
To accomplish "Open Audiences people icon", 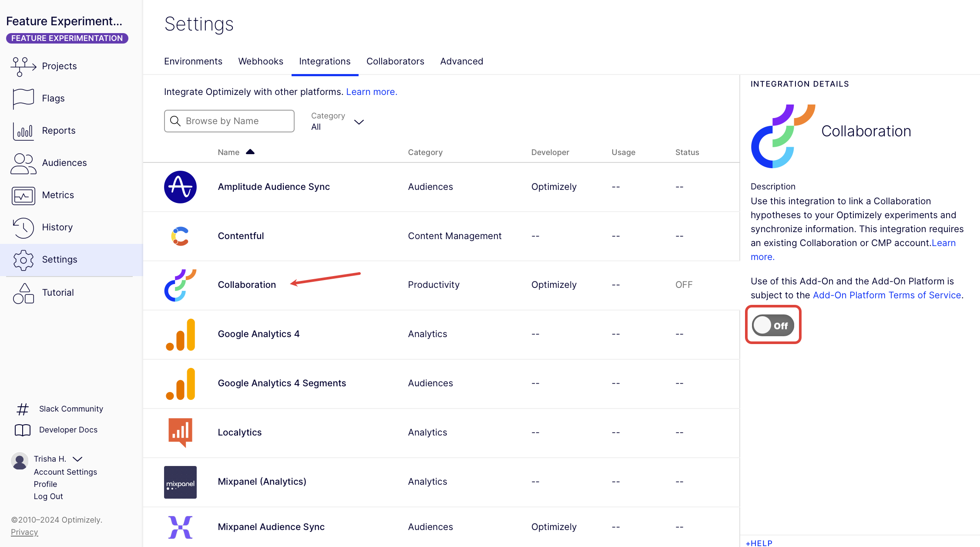I will [23, 163].
